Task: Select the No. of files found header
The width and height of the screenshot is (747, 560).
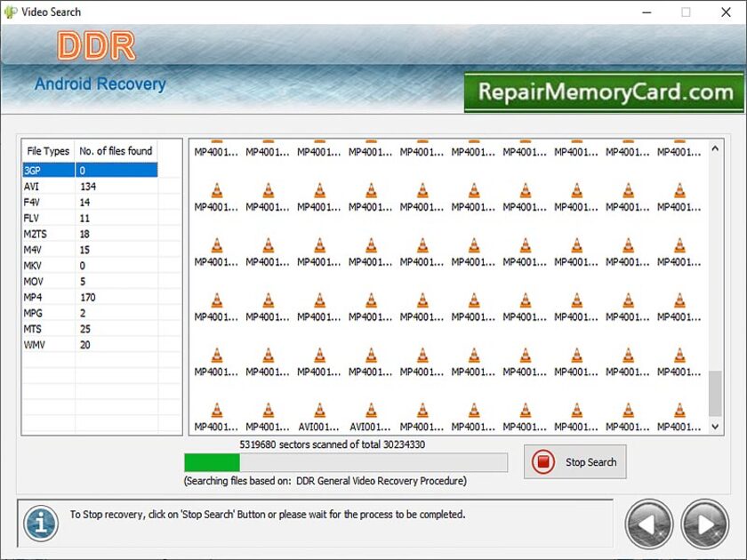Action: (116, 151)
